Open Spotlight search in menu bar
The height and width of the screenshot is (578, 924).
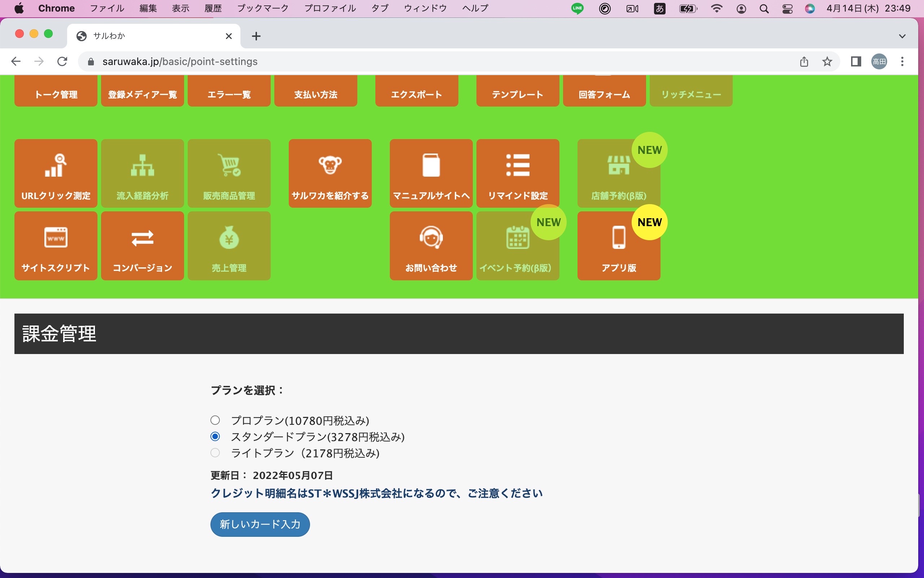[x=764, y=8]
